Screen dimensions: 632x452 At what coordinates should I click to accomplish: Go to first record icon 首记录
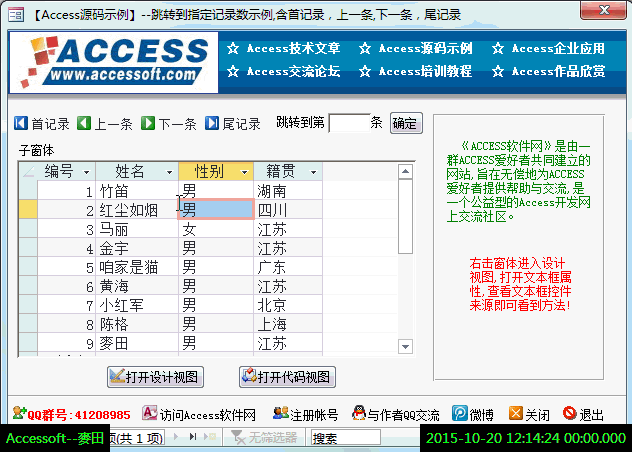(x=21, y=123)
